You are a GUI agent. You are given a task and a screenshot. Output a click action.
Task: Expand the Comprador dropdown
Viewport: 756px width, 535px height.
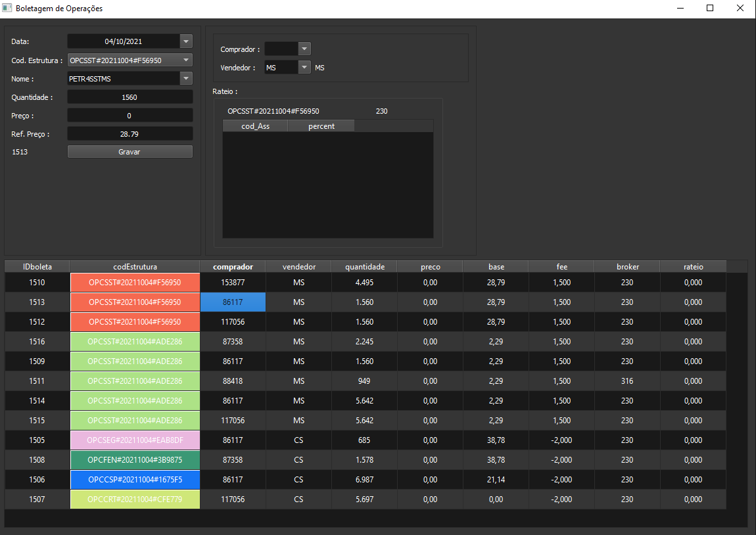[304, 49]
